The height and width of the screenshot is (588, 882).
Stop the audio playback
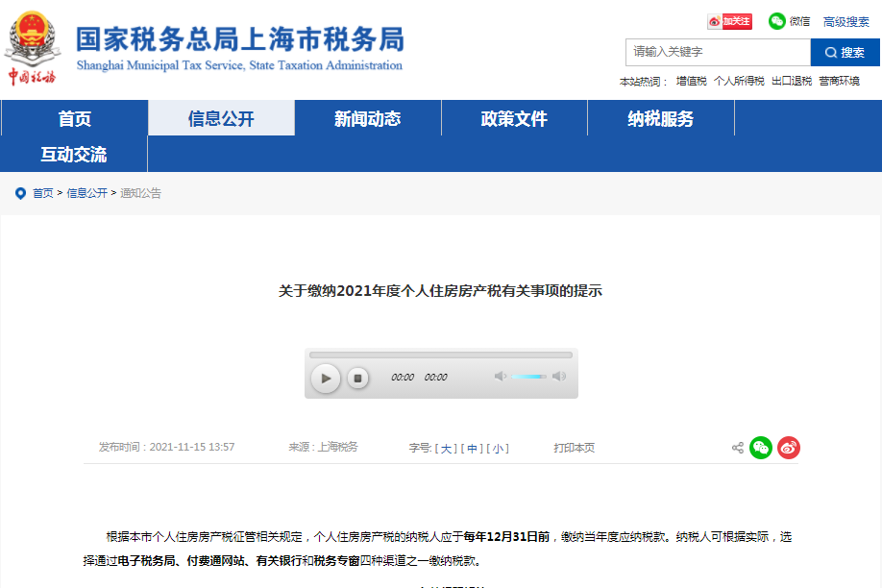(x=357, y=379)
